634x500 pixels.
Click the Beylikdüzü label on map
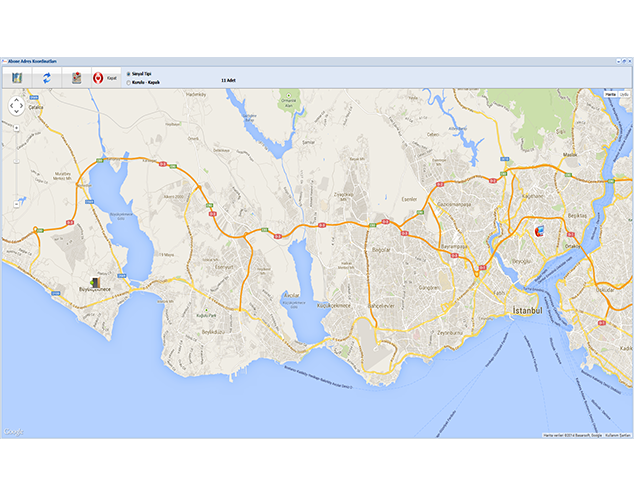213,332
